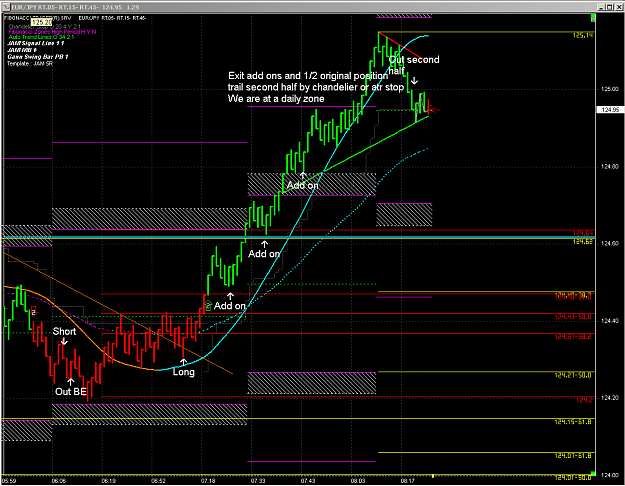Click the 124.00 price axis label

[610, 475]
